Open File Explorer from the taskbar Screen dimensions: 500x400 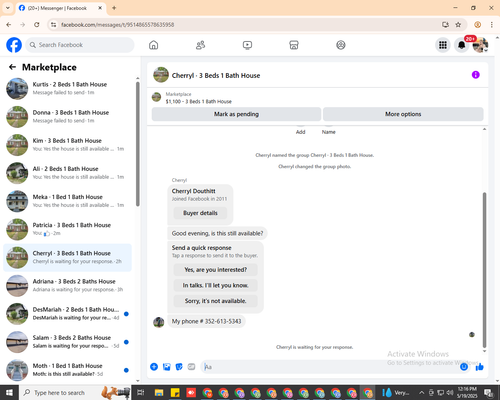coord(159,393)
